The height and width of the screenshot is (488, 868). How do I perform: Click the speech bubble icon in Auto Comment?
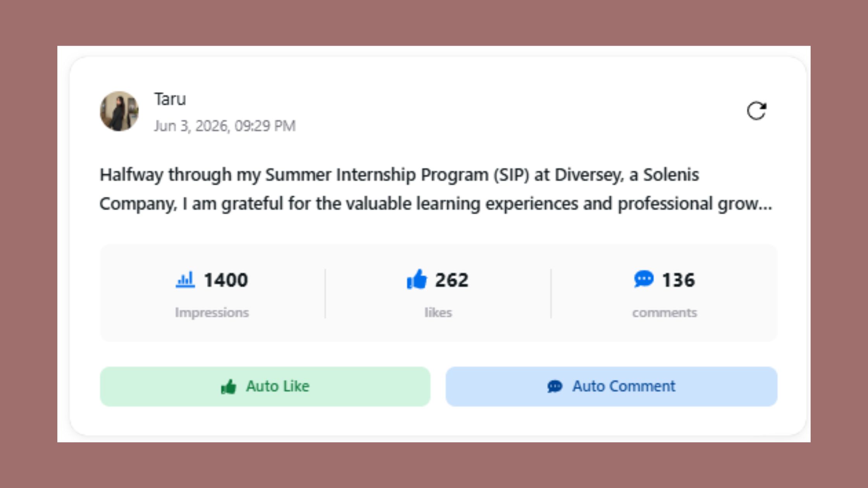pos(555,386)
